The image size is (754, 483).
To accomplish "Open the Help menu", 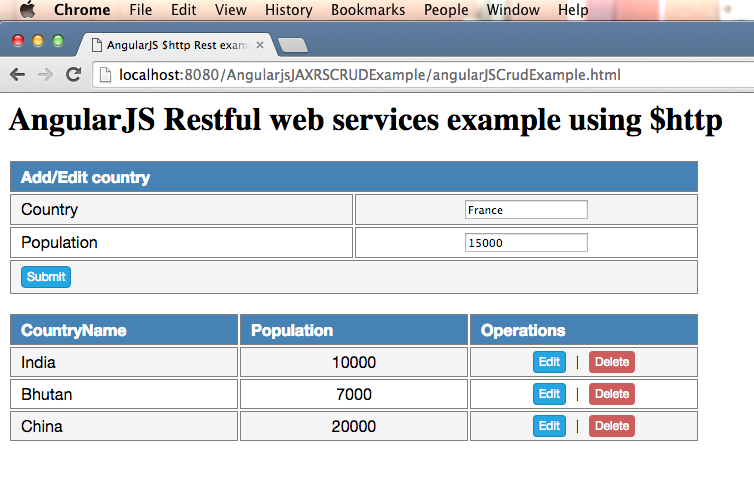I will (x=573, y=10).
